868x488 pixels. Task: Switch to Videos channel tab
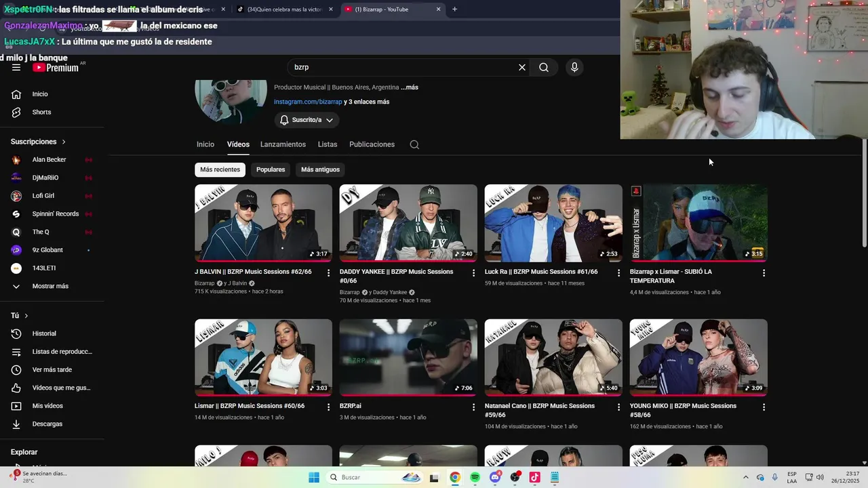(x=238, y=144)
